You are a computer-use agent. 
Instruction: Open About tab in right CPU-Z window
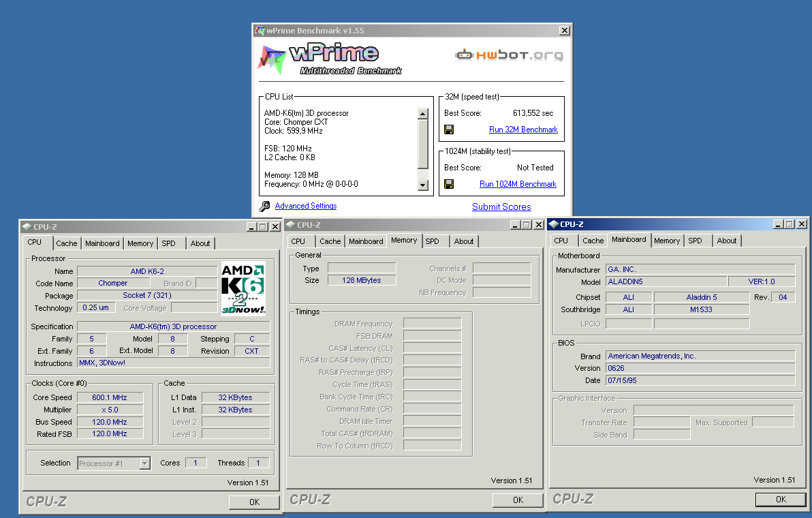tap(727, 241)
